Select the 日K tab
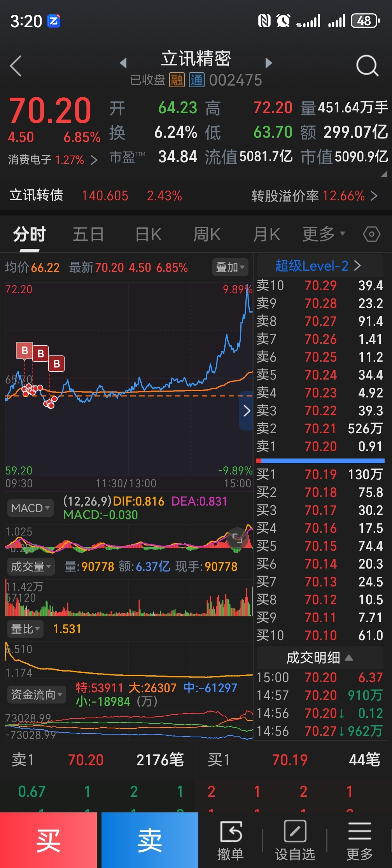The height and width of the screenshot is (868, 392). pos(149,234)
